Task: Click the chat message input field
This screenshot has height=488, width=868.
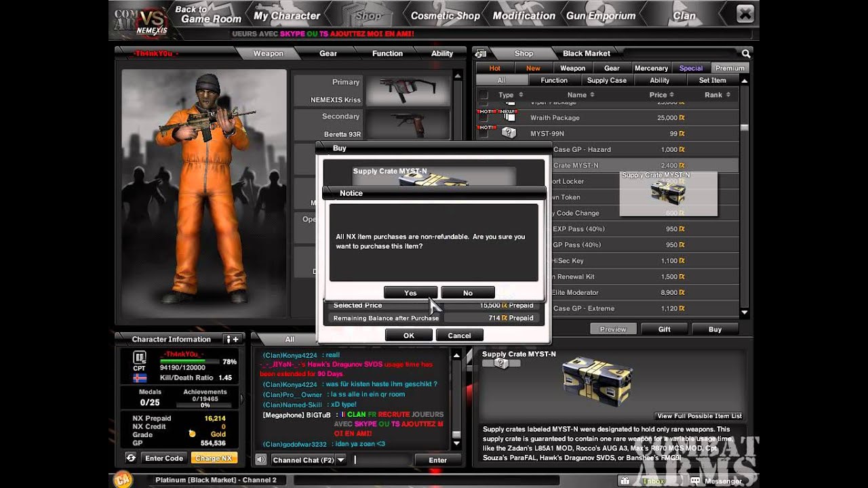Action: pyautogui.click(x=382, y=460)
